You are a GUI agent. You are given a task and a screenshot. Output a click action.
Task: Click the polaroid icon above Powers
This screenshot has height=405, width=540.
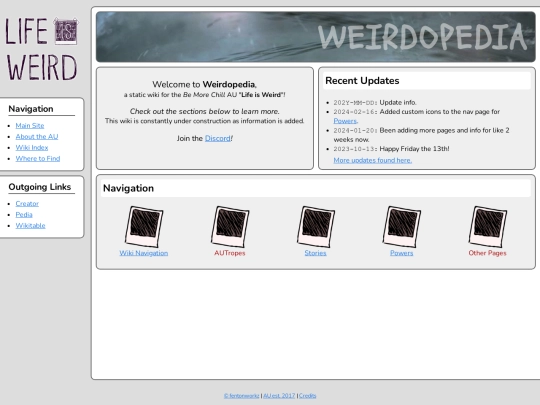point(402,227)
